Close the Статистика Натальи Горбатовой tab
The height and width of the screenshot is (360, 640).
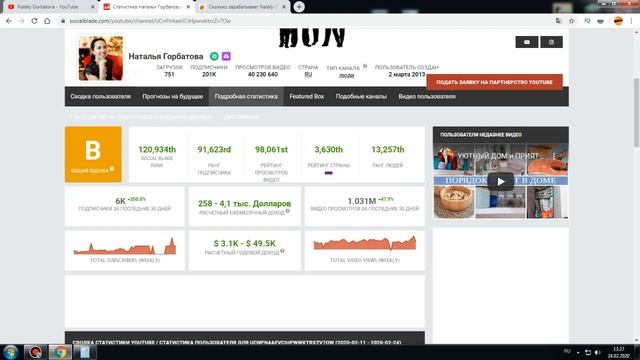188,7
